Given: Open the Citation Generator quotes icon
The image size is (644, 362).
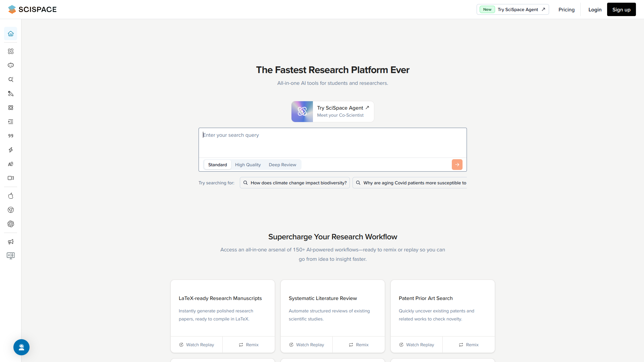Looking at the screenshot, I should coord(10,136).
